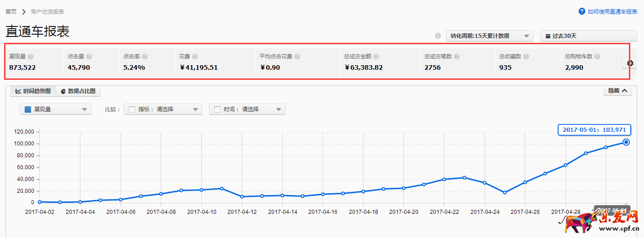Expand the 过去30天 date range picker

tap(588, 36)
